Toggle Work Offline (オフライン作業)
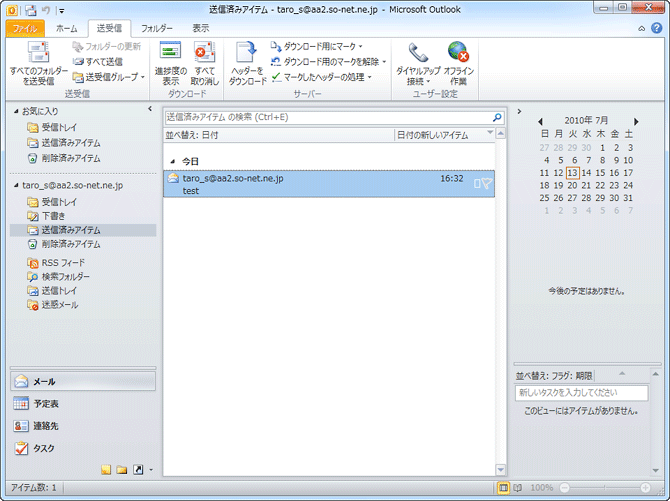The width and height of the screenshot is (670, 501). tap(458, 64)
